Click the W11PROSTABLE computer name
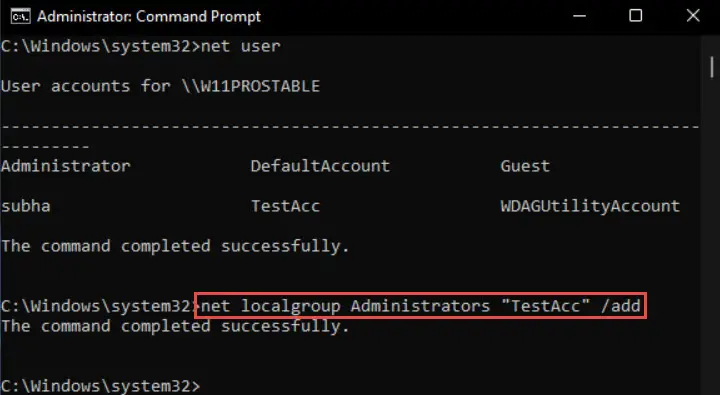Viewport: 720px width, 395px height. coord(251,86)
